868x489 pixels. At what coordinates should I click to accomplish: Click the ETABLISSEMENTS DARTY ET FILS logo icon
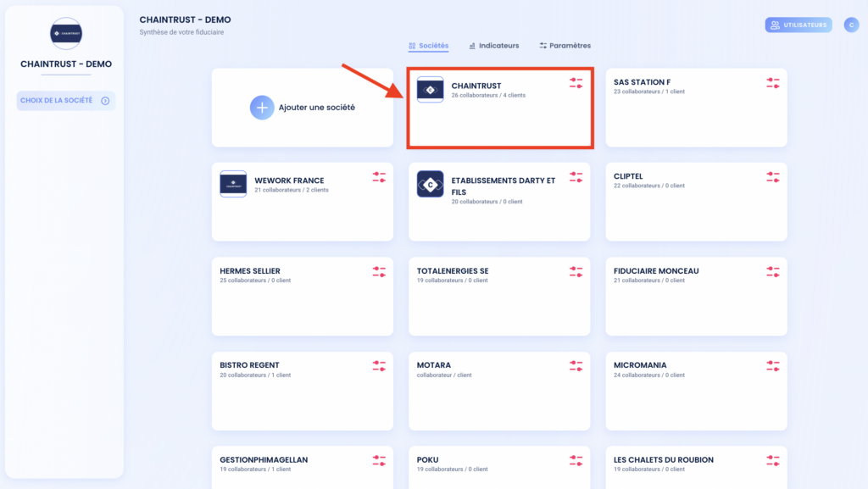(430, 184)
